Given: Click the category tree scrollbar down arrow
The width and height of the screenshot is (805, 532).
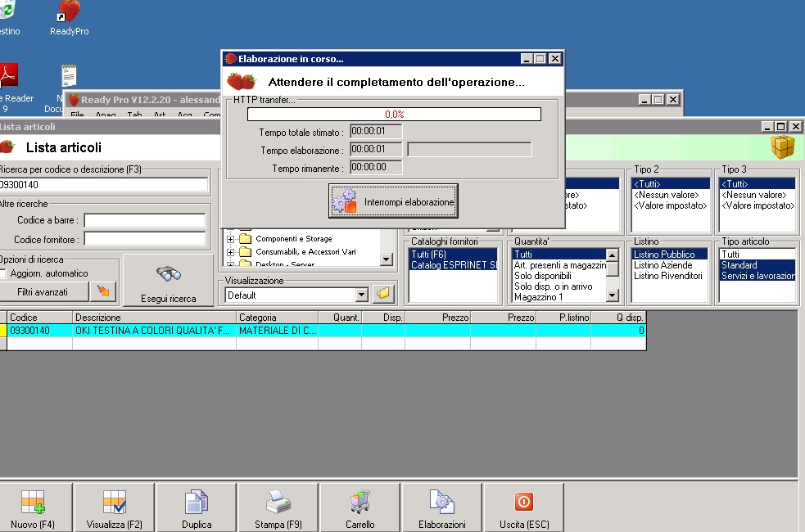Looking at the screenshot, I should tap(387, 259).
